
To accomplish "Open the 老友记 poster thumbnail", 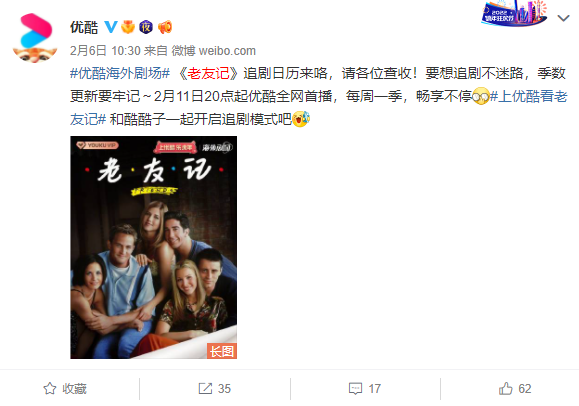I will pos(154,247).
